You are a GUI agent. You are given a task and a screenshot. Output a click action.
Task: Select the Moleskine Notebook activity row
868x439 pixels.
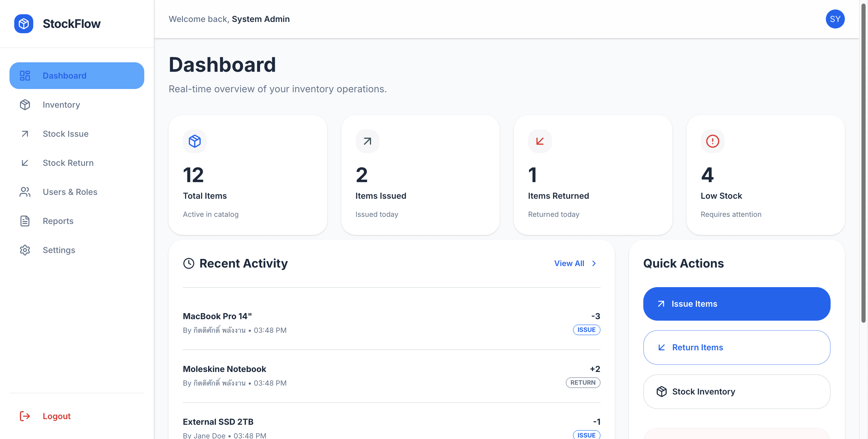pyautogui.click(x=392, y=376)
